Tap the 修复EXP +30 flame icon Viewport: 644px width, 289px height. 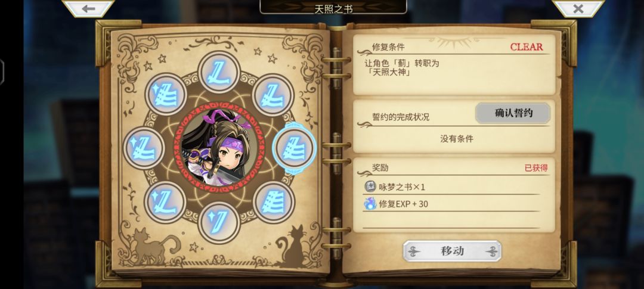370,204
